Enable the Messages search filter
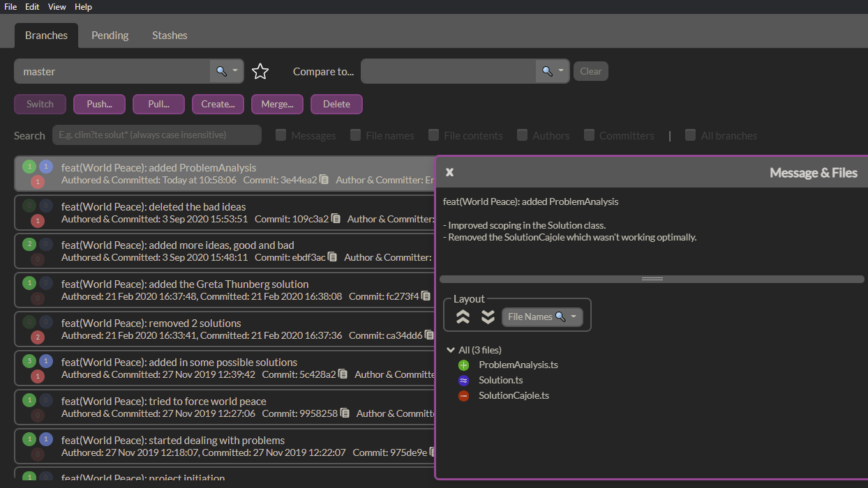The image size is (868, 488). tap(281, 135)
